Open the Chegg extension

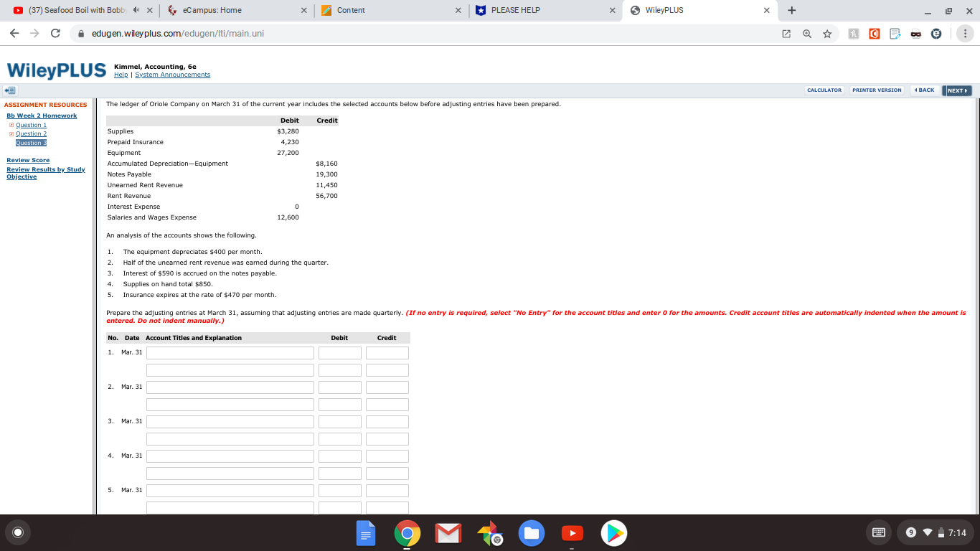click(875, 33)
